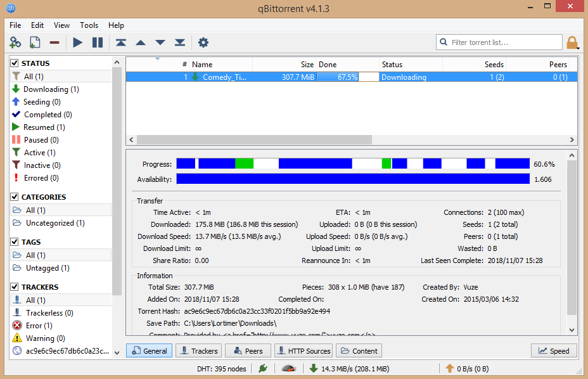Open options with the gear icon
The image size is (588, 379).
(203, 42)
